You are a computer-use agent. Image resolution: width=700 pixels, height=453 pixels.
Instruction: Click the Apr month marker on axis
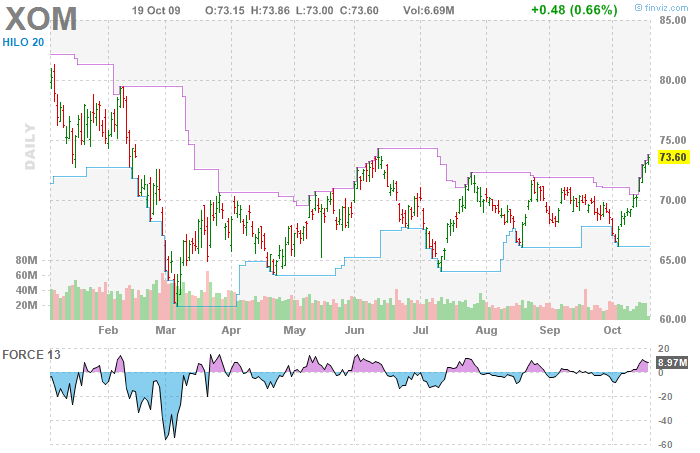tap(231, 329)
